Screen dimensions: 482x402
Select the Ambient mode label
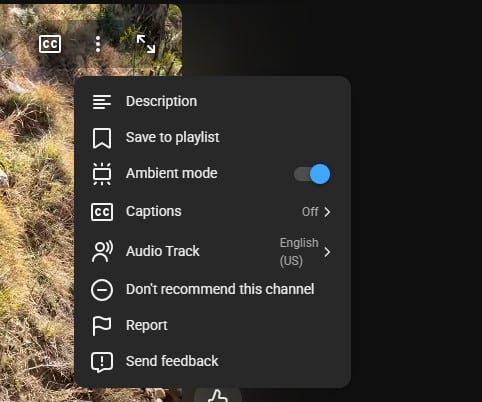(172, 173)
